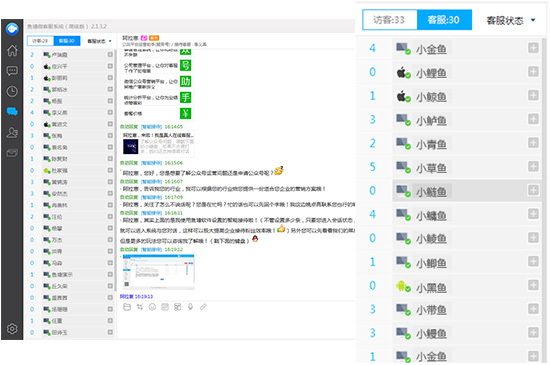Open the software screenshot thumbnail in chat
Viewport: 550px width, 365px height.
[x=158, y=272]
